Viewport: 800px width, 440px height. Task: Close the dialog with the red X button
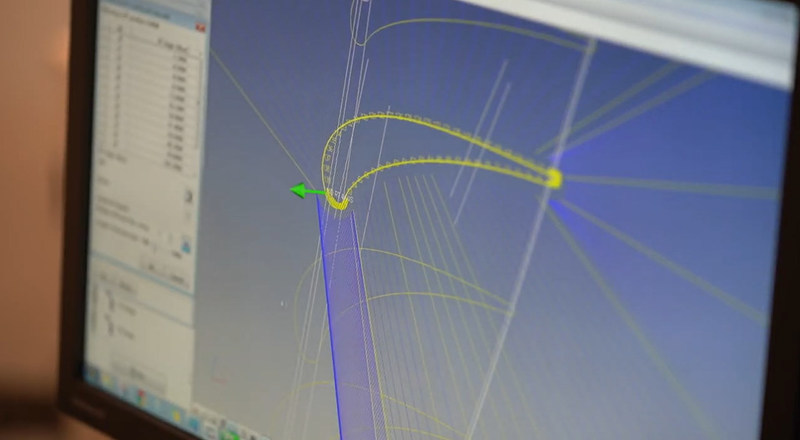[x=201, y=28]
